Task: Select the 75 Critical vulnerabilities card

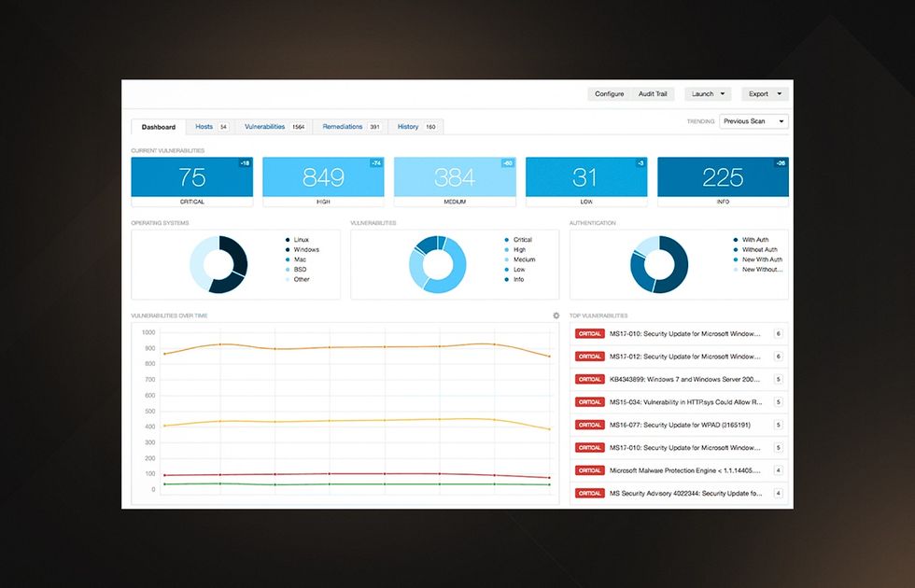Action: (x=192, y=182)
